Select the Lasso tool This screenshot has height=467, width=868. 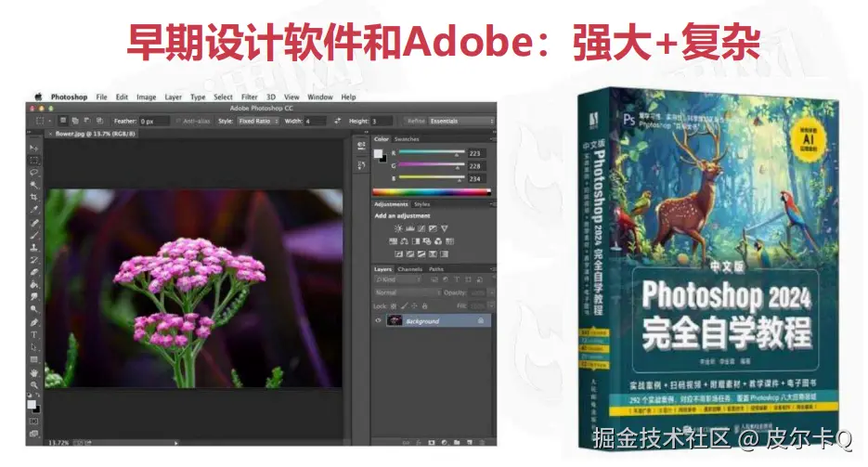[x=33, y=173]
